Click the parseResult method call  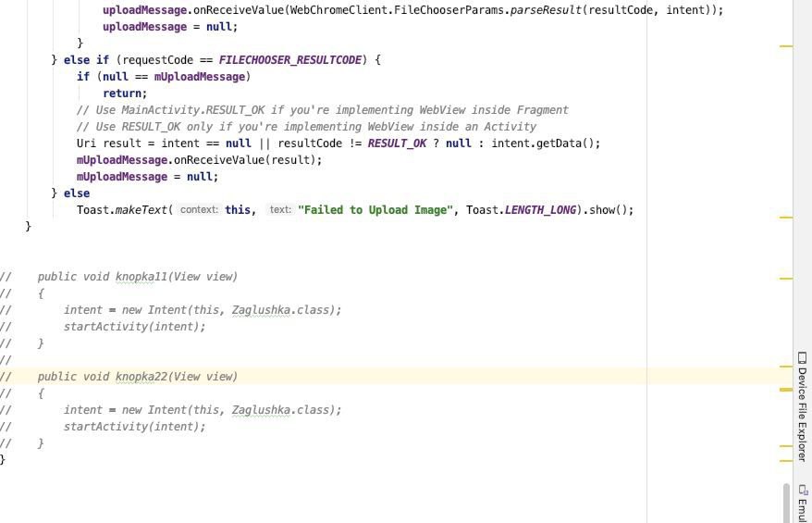pyautogui.click(x=546, y=10)
